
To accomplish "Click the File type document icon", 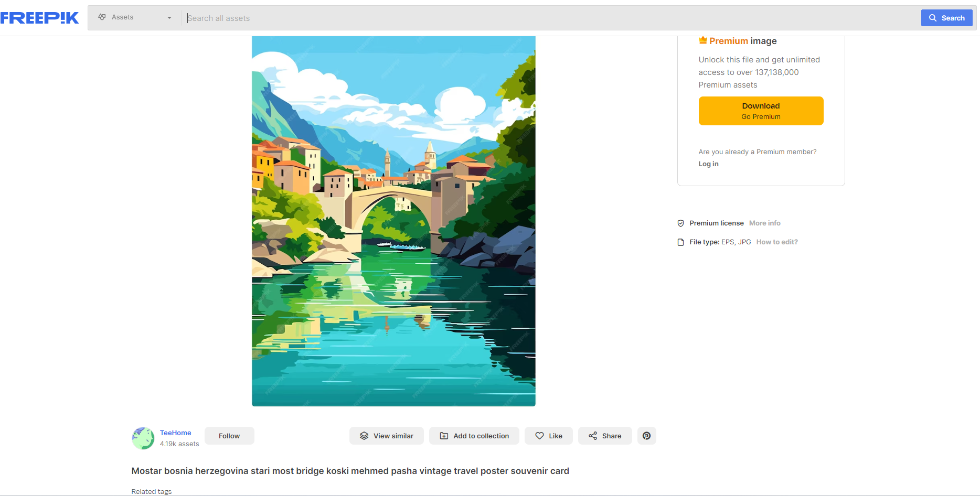I will click(680, 242).
